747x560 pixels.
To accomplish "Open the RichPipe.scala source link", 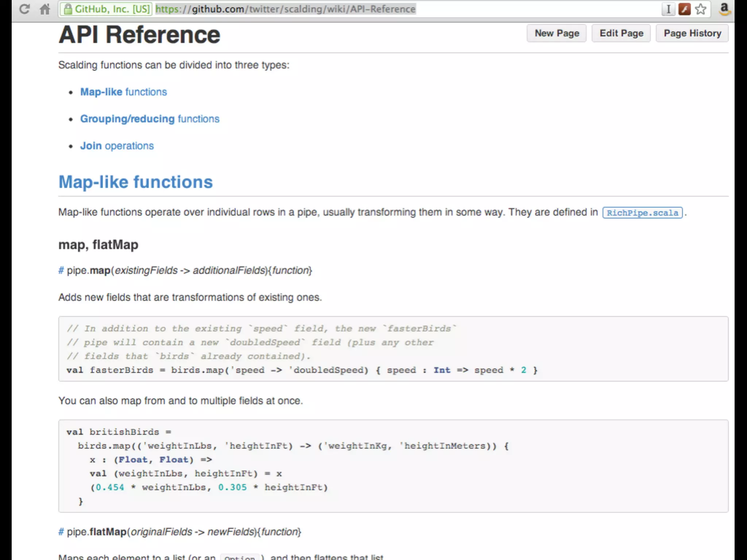I will pyautogui.click(x=642, y=213).
